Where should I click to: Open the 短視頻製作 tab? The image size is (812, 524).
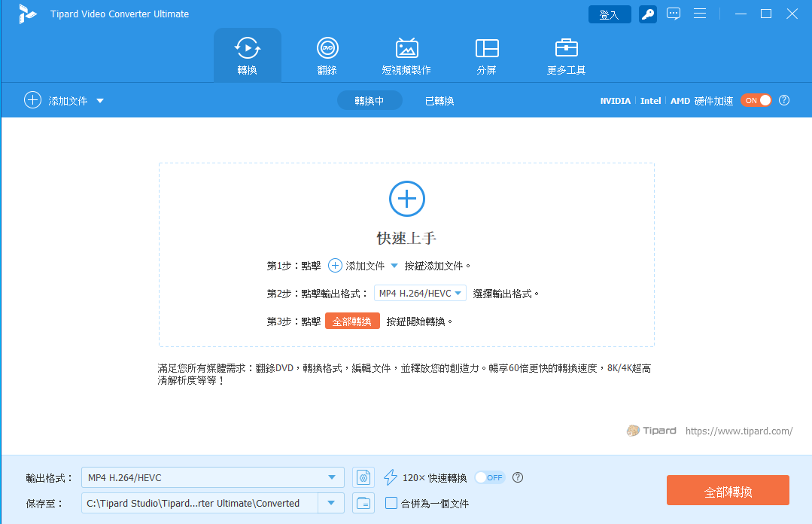coord(406,56)
